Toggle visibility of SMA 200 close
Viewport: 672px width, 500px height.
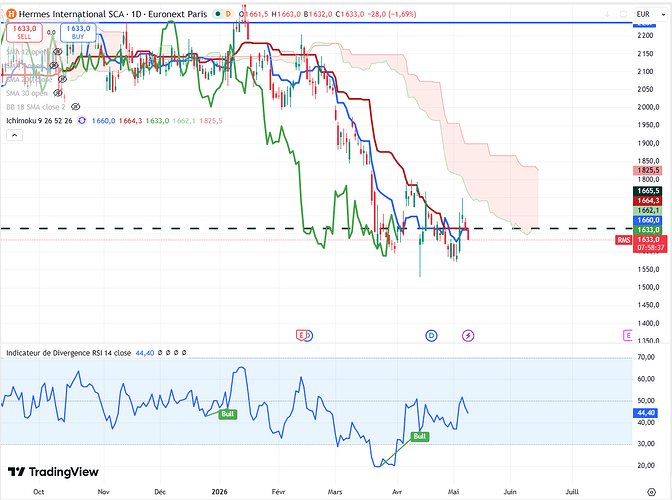[62, 79]
